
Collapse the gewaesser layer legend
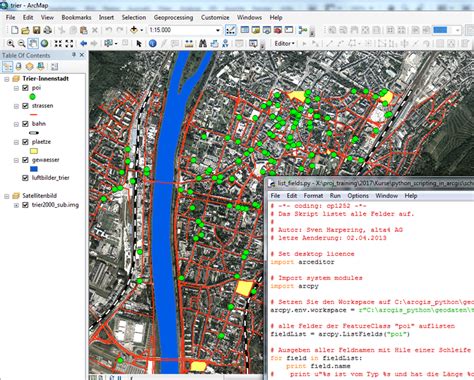coord(16,160)
